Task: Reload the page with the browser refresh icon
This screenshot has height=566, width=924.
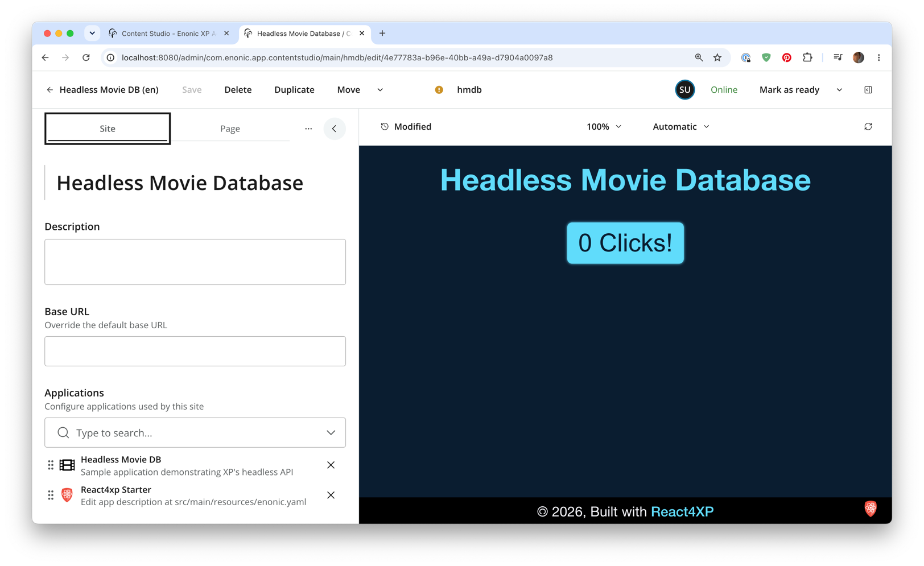Action: pos(86,57)
